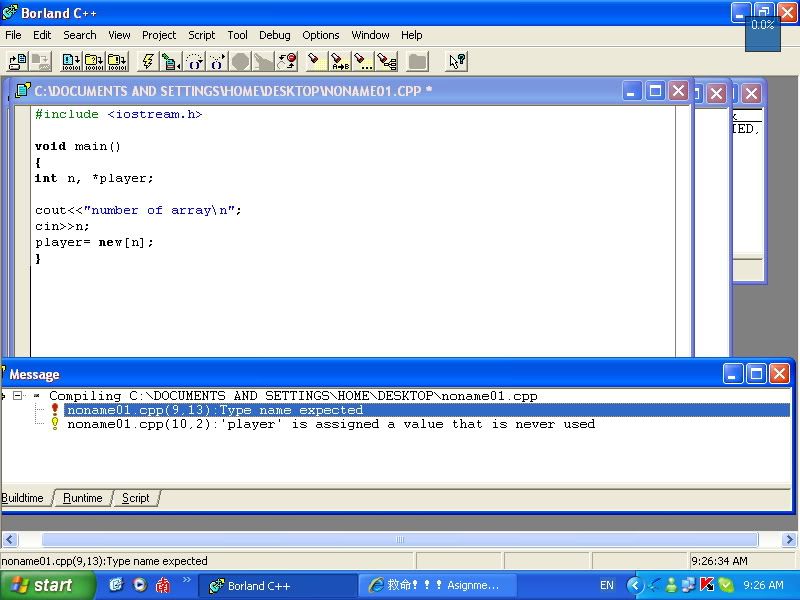Open the Debug menu
This screenshot has width=800, height=600.
point(274,35)
